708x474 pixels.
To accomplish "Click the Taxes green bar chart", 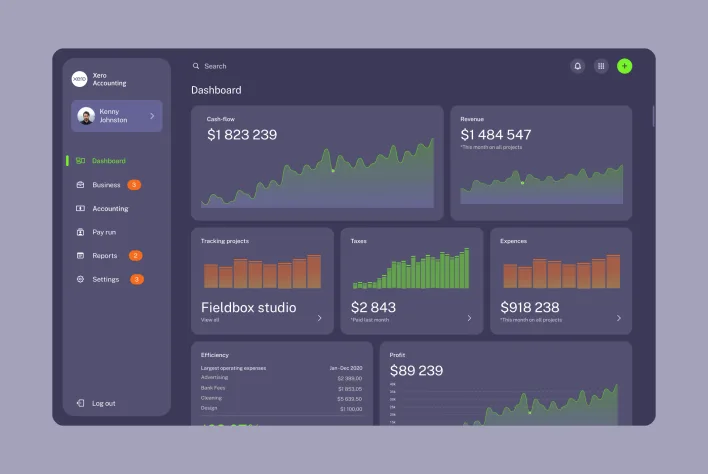I will pyautogui.click(x=411, y=268).
